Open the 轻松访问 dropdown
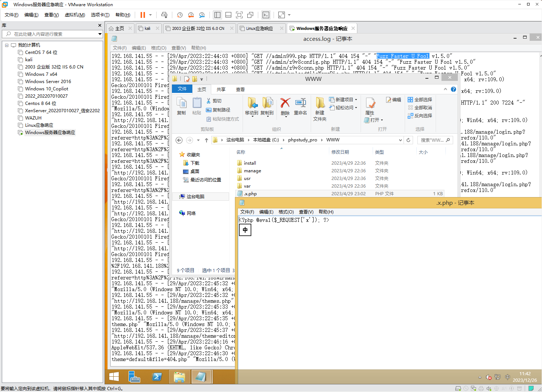This screenshot has height=392, width=542. 343,108
